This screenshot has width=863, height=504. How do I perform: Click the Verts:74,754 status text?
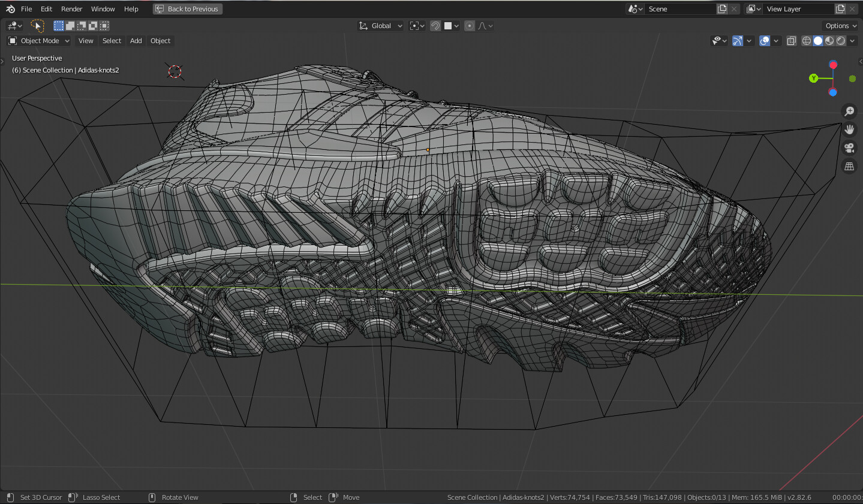pos(570,497)
